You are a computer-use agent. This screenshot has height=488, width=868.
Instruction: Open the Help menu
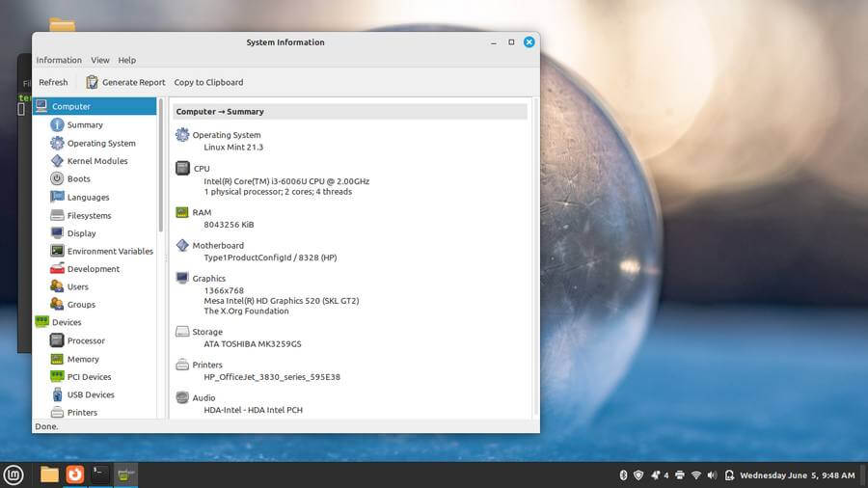(126, 60)
